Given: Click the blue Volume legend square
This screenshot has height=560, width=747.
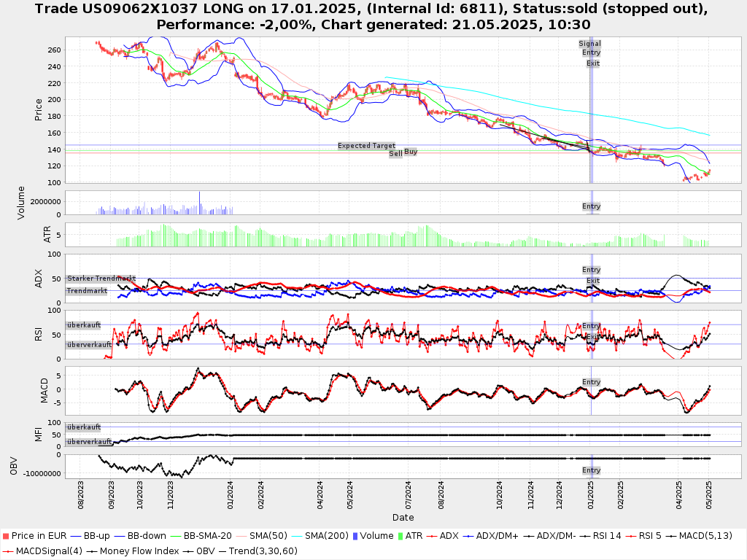Looking at the screenshot, I should [x=356, y=536].
